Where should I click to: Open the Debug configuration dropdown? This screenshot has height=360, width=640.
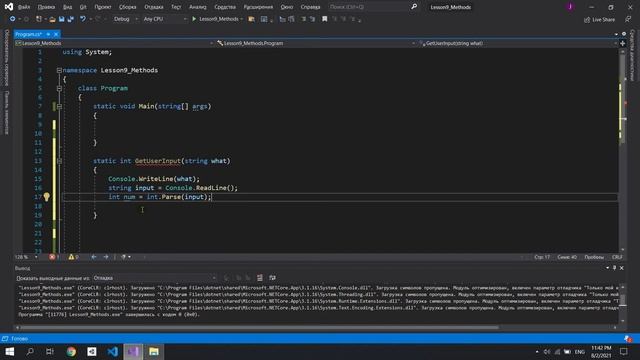125,19
